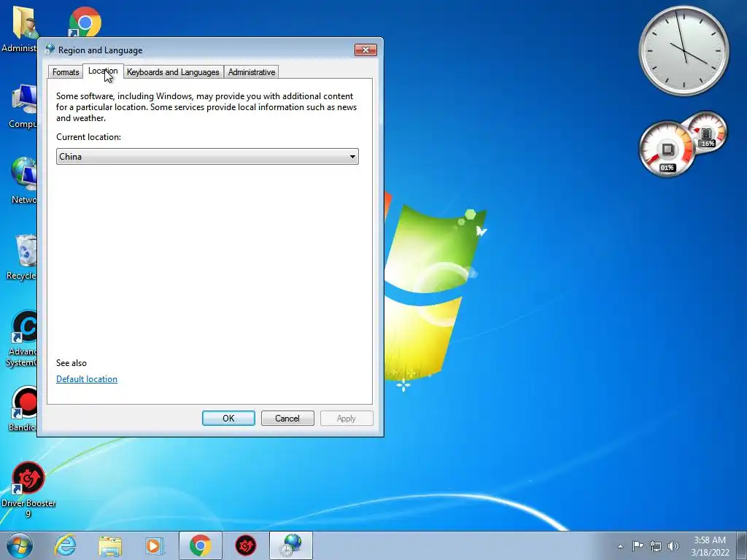Click the volume speaker tray icon

tap(673, 546)
